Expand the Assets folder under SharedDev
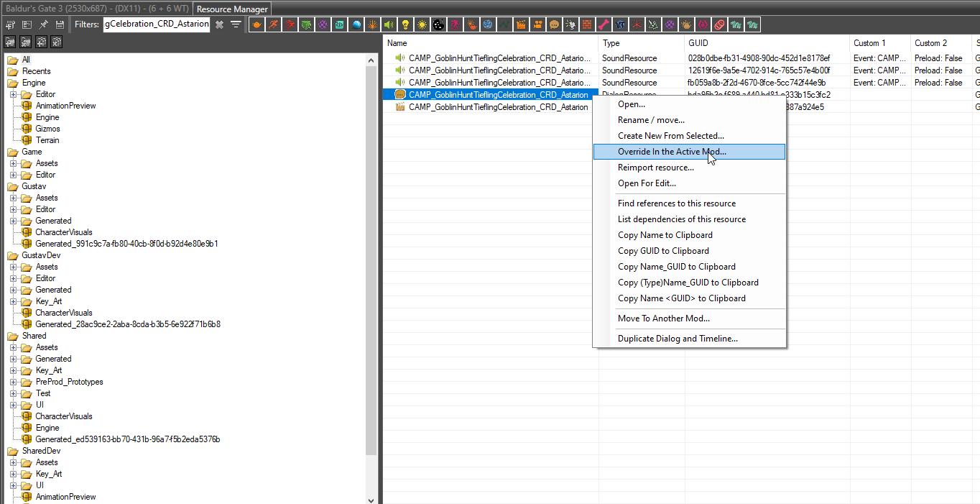Viewport: 980px width, 504px height. (13, 462)
